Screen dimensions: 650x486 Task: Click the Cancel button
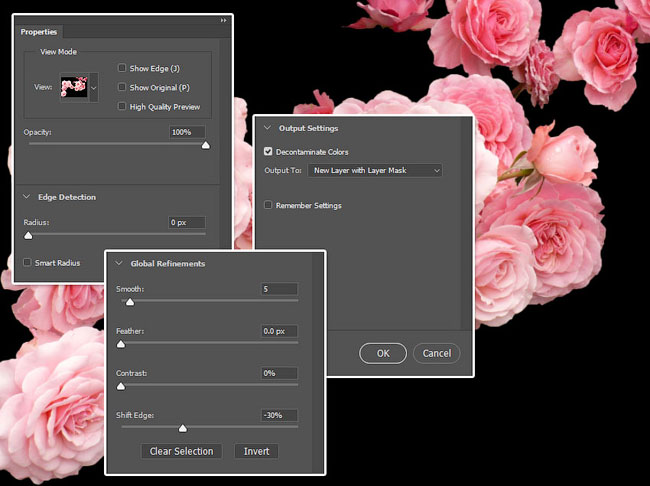coord(437,353)
